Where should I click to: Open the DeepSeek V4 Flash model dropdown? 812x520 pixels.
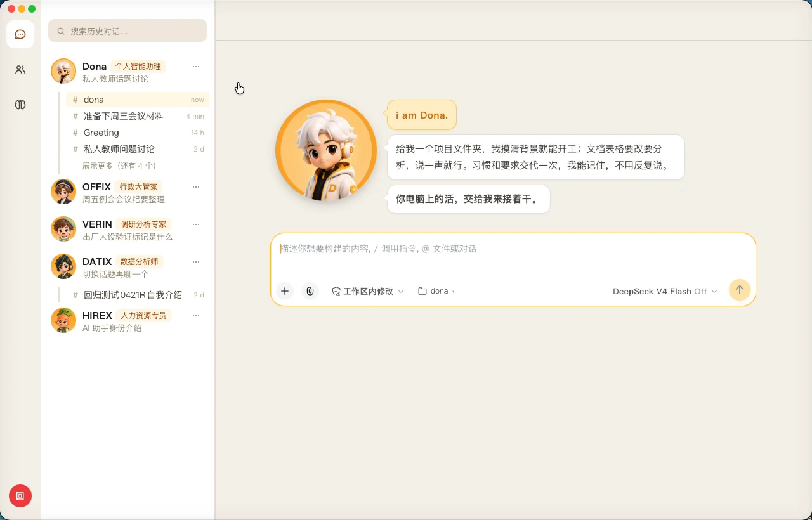coord(665,291)
